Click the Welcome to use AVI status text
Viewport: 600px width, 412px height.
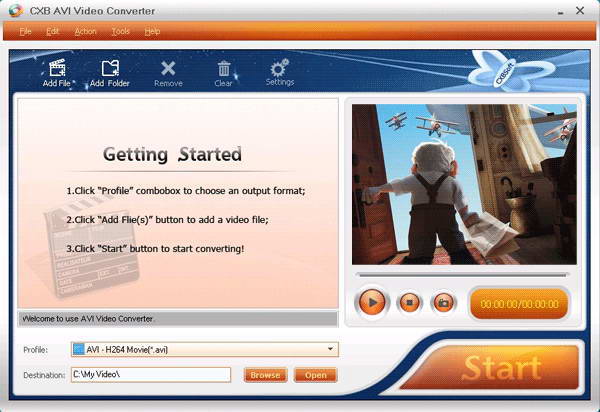[x=88, y=319]
